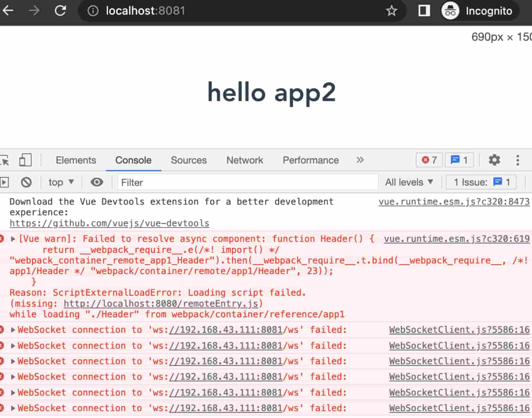The width and height of the screenshot is (532, 418).
Task: Expand the fourth WebSocket connection error
Action: (x=13, y=377)
